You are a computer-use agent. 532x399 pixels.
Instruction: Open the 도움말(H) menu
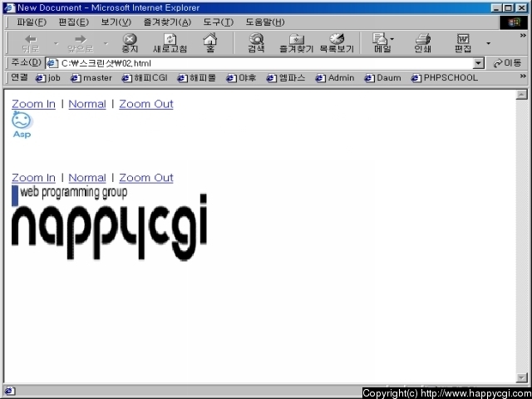pos(265,22)
